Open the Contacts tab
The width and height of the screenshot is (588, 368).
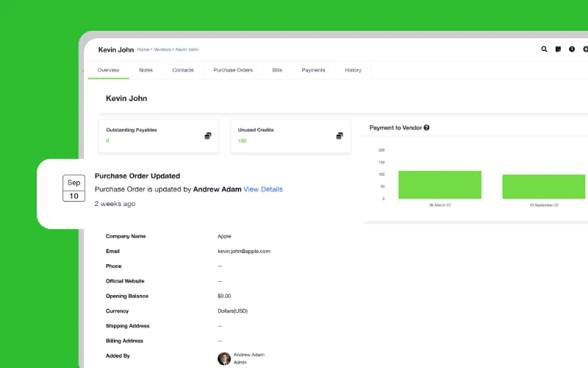(x=183, y=70)
